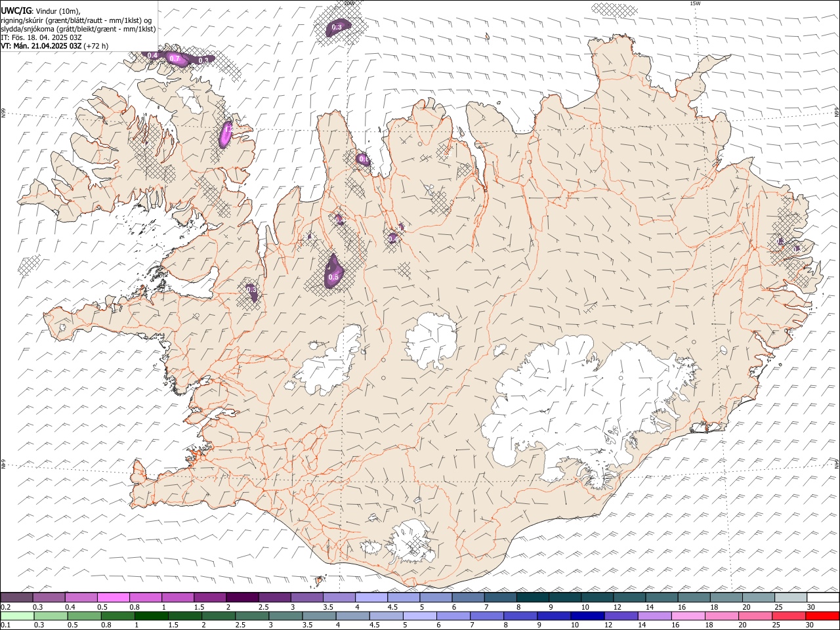The image size is (840, 630).
Task: Select the 'IT: Fös. 18. 04. 2025 03Z' line
Action: point(41,37)
